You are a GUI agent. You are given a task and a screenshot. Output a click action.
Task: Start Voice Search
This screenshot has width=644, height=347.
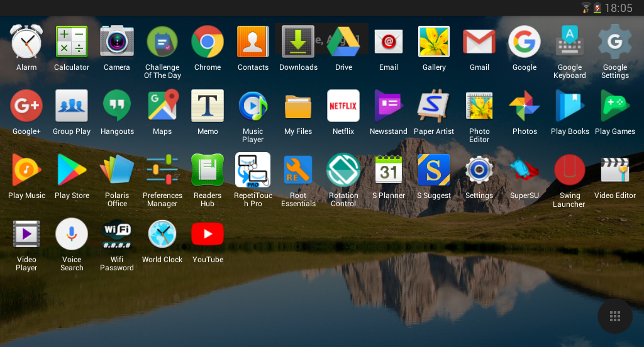[x=72, y=234]
